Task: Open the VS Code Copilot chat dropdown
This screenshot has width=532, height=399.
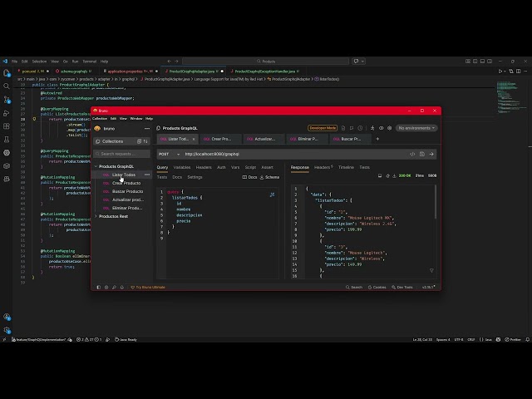Action: pyautogui.click(x=362, y=62)
